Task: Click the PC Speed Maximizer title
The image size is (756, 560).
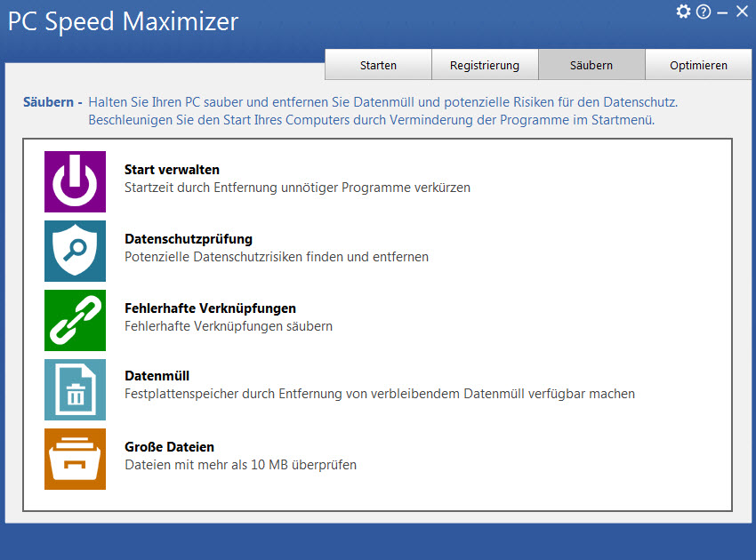Action: click(123, 21)
